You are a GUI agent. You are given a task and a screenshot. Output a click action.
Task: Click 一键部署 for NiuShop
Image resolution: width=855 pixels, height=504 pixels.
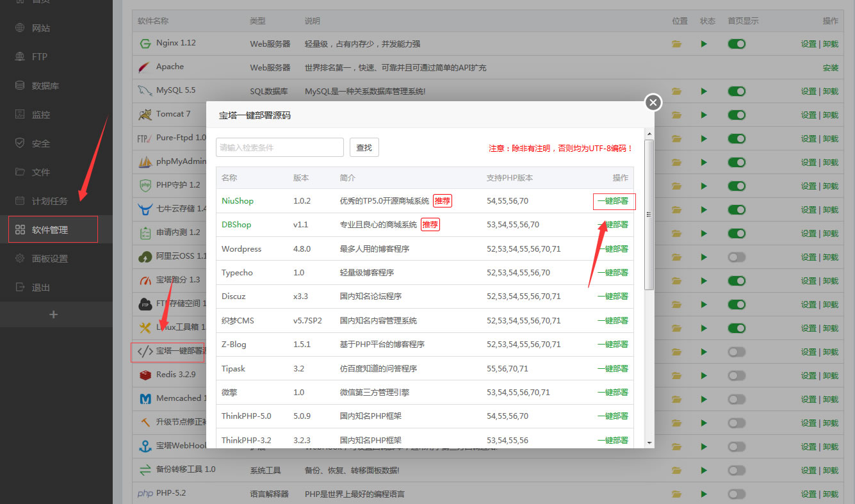tap(613, 201)
